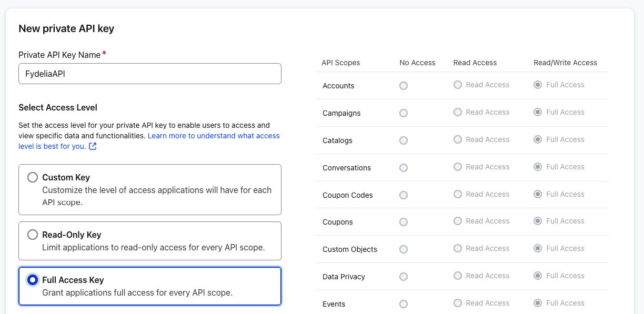Select Read Access for Data Privacy
Image resolution: width=644 pixels, height=314 pixels.
458,276
